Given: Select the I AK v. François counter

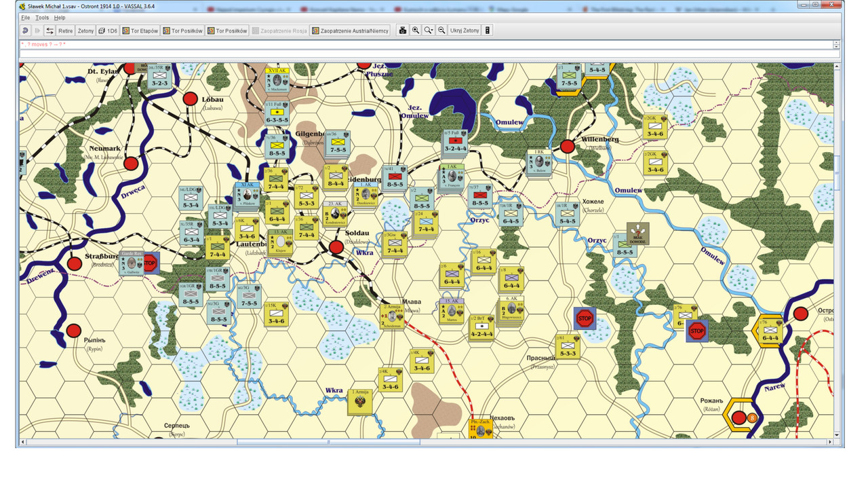Looking at the screenshot, I should click(x=452, y=176).
